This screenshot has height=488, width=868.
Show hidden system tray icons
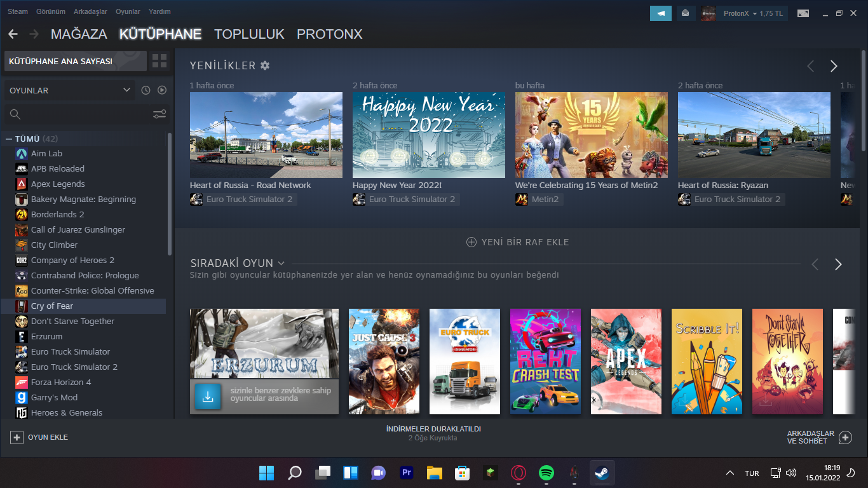tap(730, 473)
